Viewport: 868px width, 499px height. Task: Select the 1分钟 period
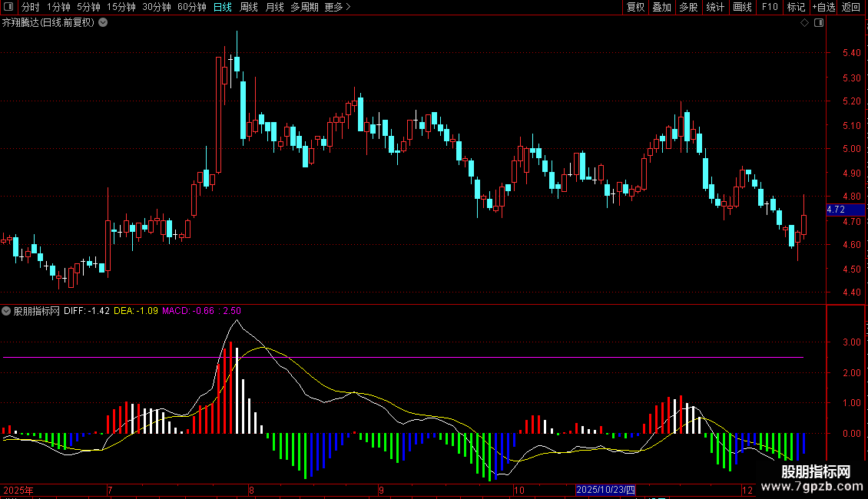pyautogui.click(x=58, y=7)
